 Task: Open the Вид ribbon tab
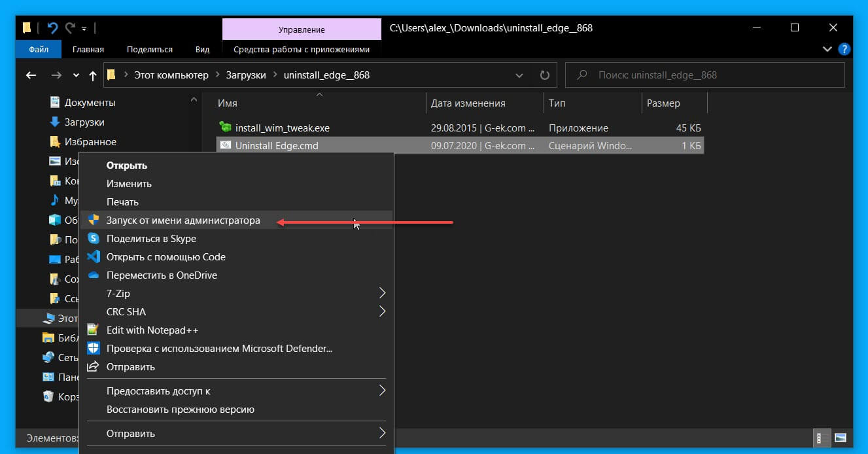[x=203, y=49]
